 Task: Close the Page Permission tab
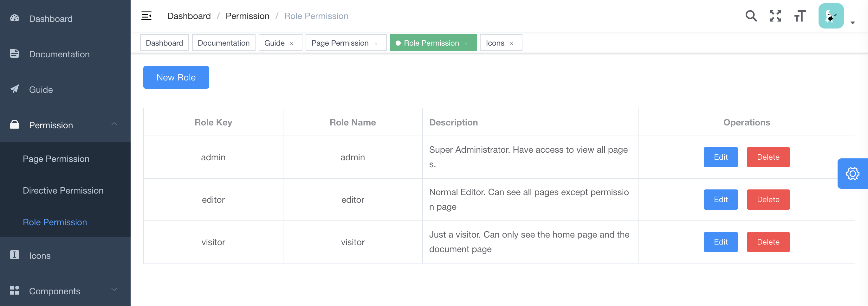pos(376,43)
